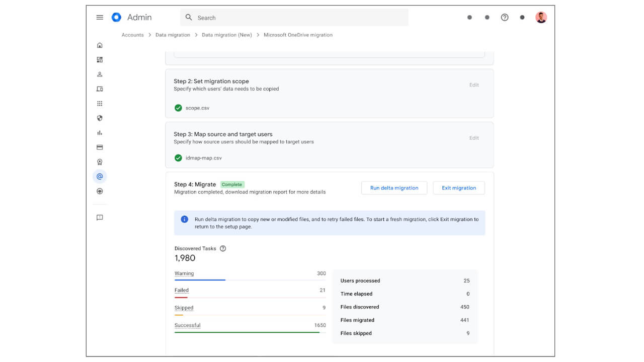The height and width of the screenshot is (362, 644).
Task: Open the Send feedback icon at sidebar bottom
Action: point(100,217)
